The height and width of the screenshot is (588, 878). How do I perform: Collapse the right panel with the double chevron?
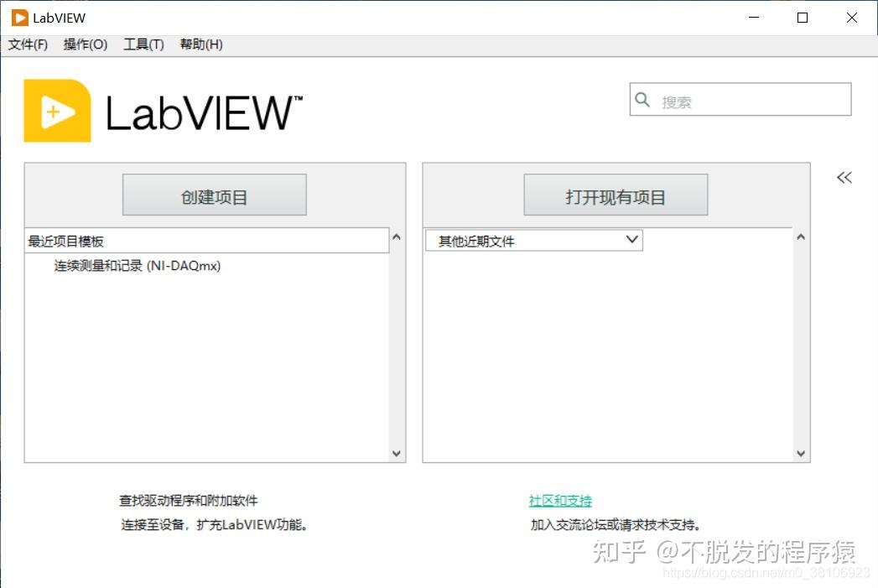tap(844, 177)
